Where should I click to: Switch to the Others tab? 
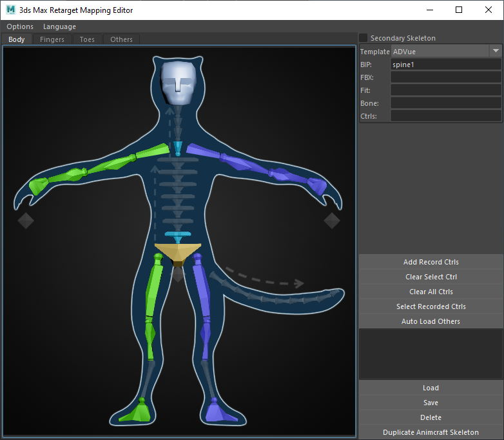click(122, 39)
